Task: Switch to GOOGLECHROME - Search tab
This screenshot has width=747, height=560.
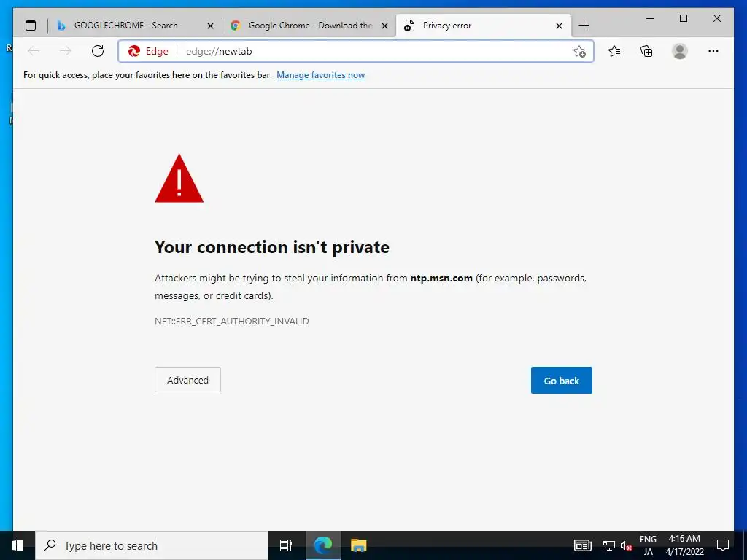Action: pyautogui.click(x=125, y=26)
